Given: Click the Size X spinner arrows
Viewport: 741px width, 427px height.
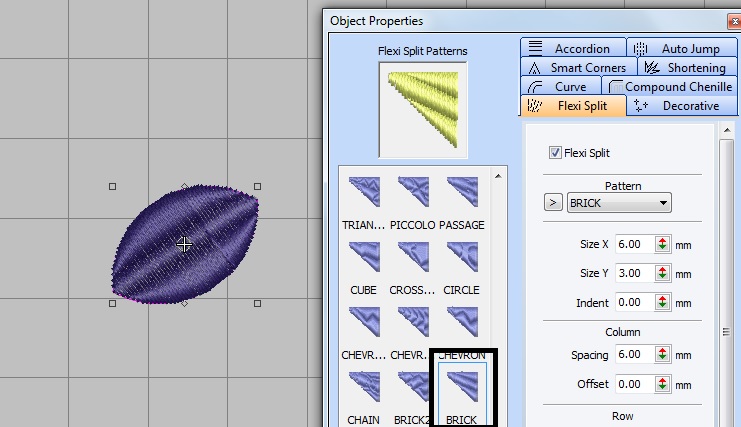Looking at the screenshot, I should click(663, 244).
